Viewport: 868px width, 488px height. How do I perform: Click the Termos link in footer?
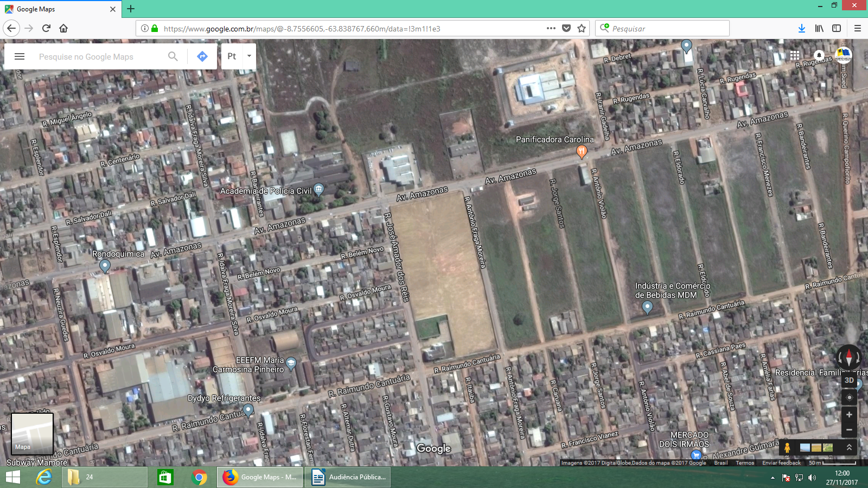tap(745, 463)
